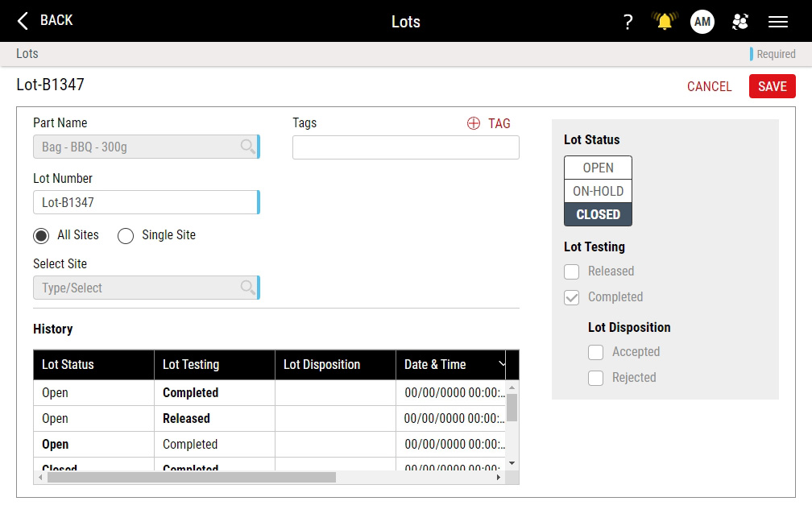Open the notifications bell icon

click(x=665, y=22)
